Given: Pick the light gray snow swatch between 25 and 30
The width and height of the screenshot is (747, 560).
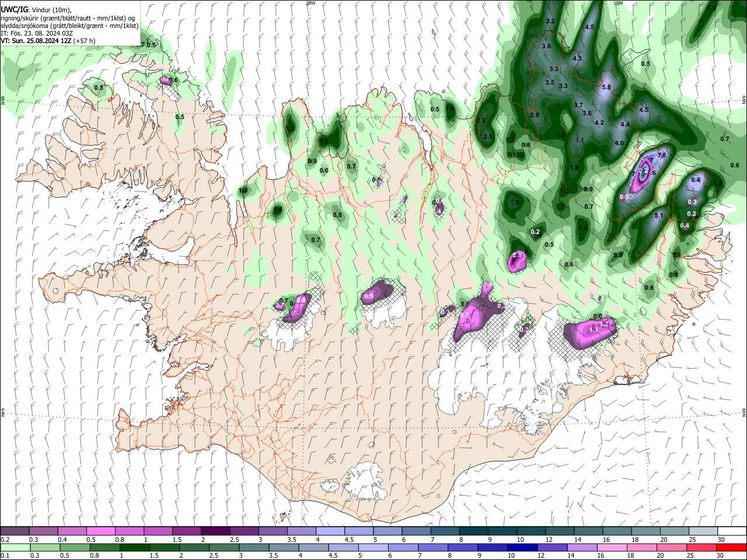Looking at the screenshot, I should (x=703, y=531).
